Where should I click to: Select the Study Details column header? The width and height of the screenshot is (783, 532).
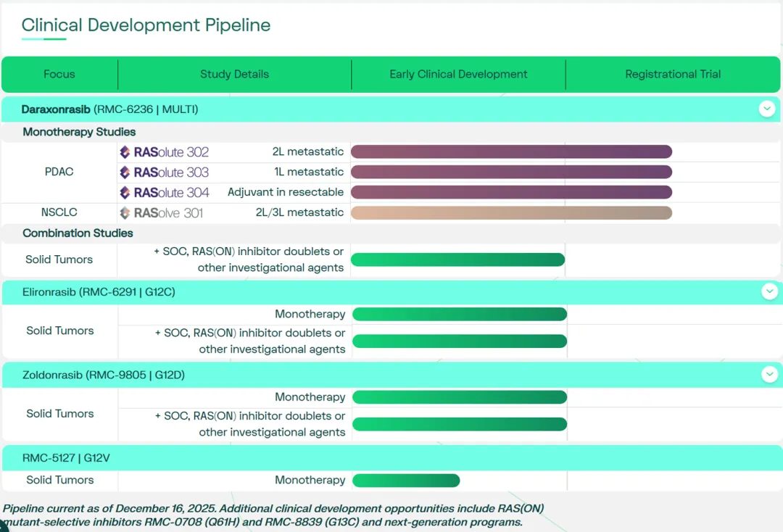tap(234, 74)
